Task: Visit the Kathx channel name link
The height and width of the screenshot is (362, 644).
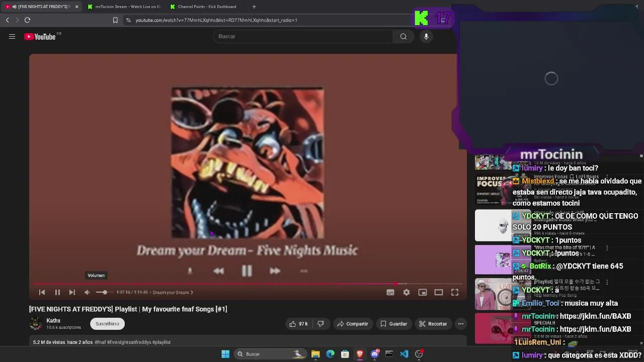Action: (53, 321)
